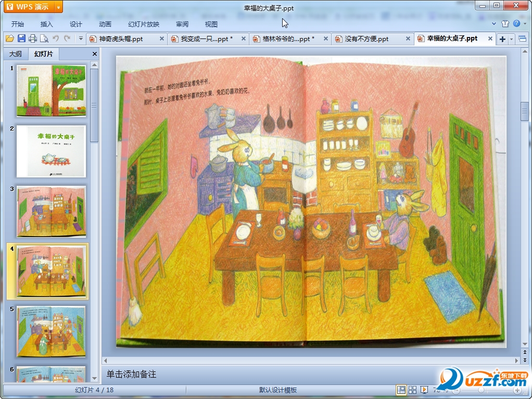Screen dimensions: 532x399
Task: Redo the last action
Action: [67, 38]
